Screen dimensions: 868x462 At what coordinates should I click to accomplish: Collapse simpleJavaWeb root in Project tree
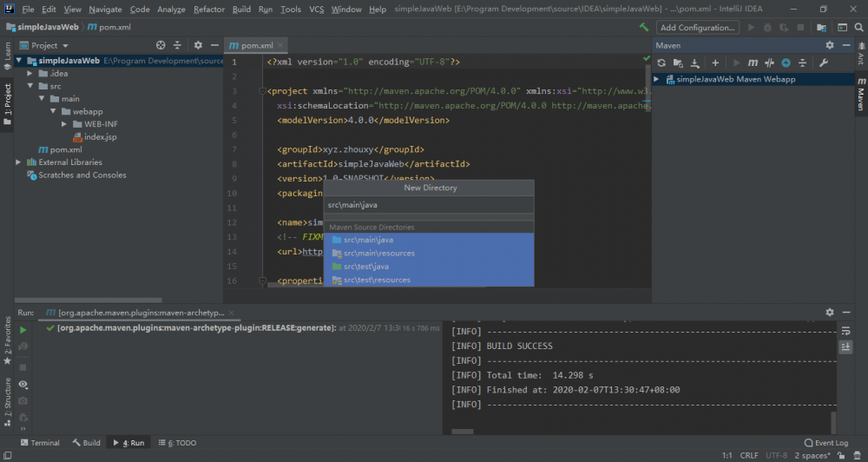(x=19, y=61)
